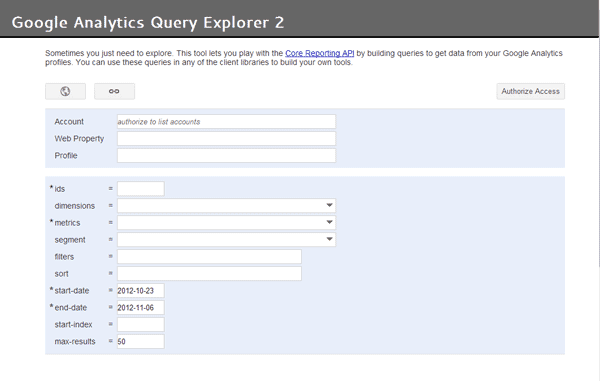Image resolution: width=600 pixels, height=381 pixels.
Task: Expand the segment dropdown arrow
Action: [x=329, y=239]
